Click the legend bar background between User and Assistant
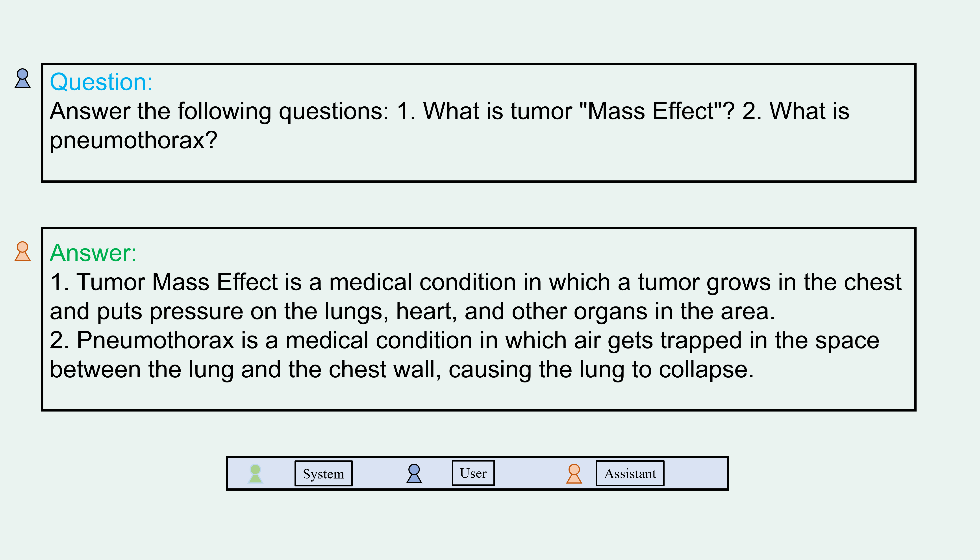This screenshot has height=560, width=980. coord(531,473)
